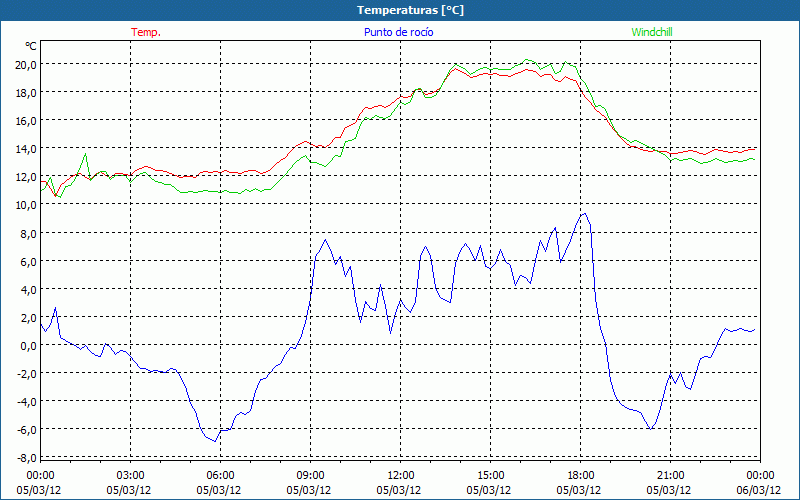Click the 10,0 y-axis value
The width and height of the screenshot is (800, 500).
[x=26, y=205]
